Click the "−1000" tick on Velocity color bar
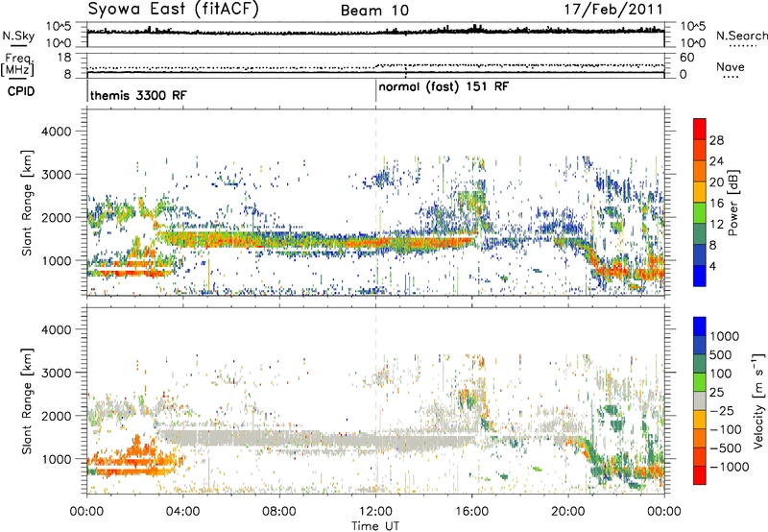The width and height of the screenshot is (768, 532). pyautogui.click(x=730, y=467)
